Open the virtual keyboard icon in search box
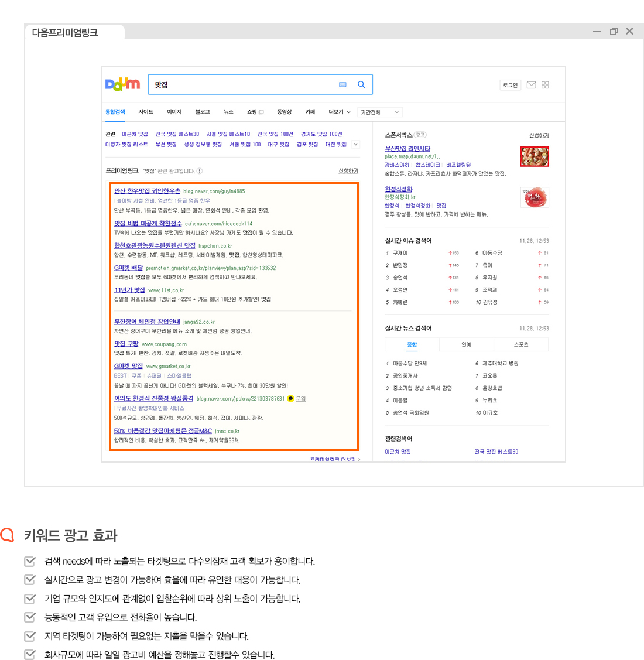The width and height of the screenshot is (644, 660). coord(342,84)
